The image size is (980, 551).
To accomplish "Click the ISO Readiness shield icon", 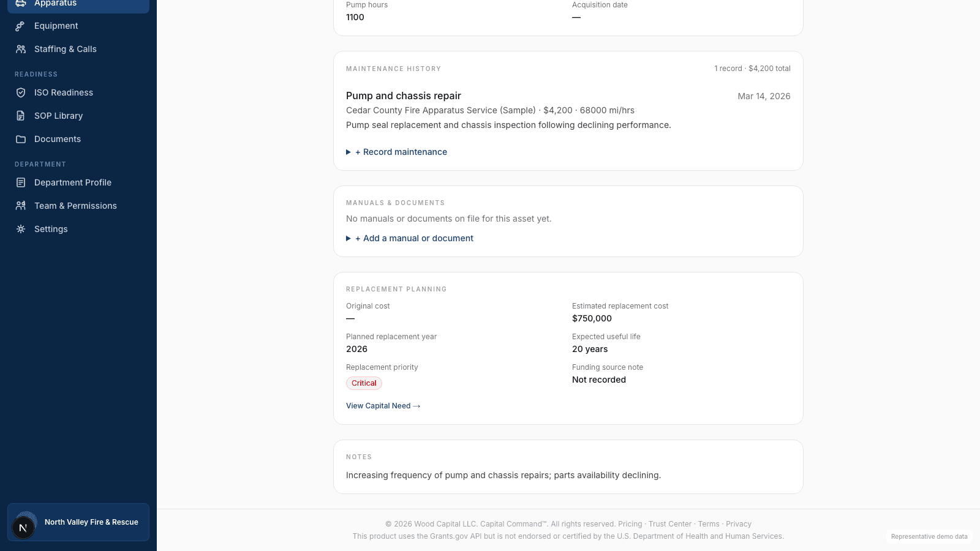I will (x=21, y=92).
